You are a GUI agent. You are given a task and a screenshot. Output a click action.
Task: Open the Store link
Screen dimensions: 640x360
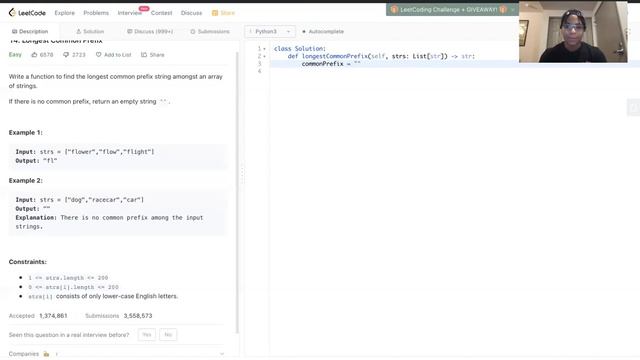click(x=227, y=13)
